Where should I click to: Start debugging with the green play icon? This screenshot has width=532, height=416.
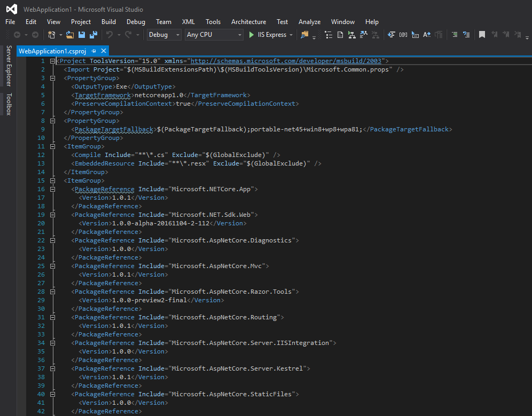click(252, 35)
